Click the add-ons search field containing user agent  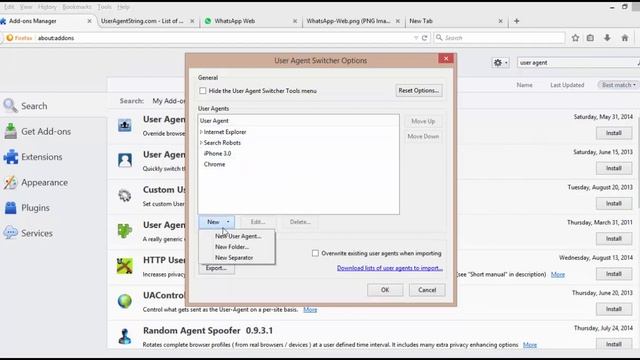tap(578, 62)
